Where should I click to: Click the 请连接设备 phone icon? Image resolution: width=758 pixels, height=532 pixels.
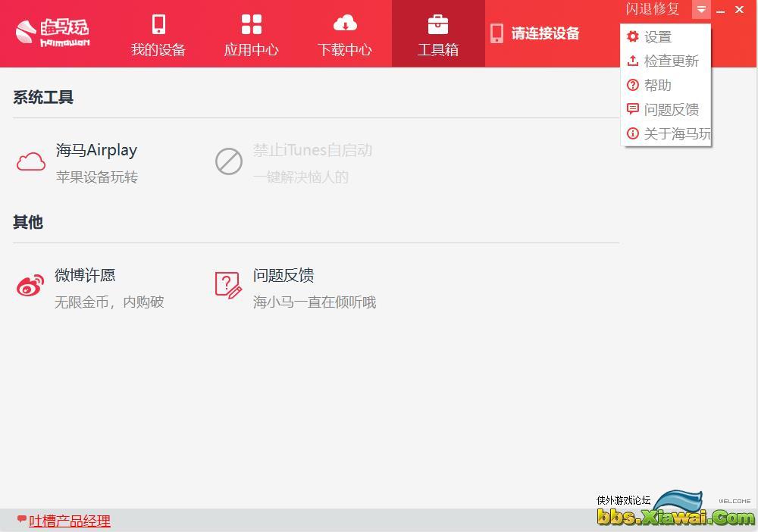coord(497,33)
